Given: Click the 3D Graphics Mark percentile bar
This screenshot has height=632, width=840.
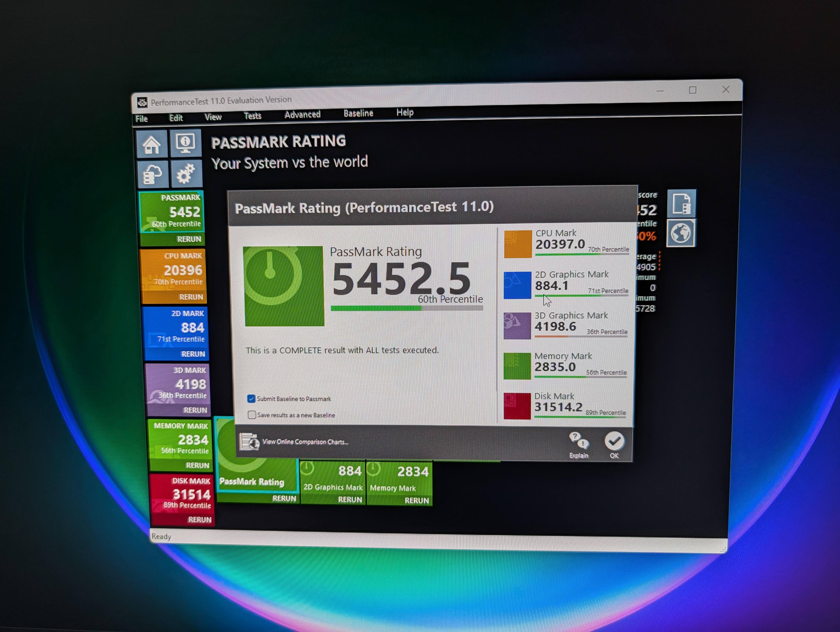Looking at the screenshot, I should [x=581, y=336].
